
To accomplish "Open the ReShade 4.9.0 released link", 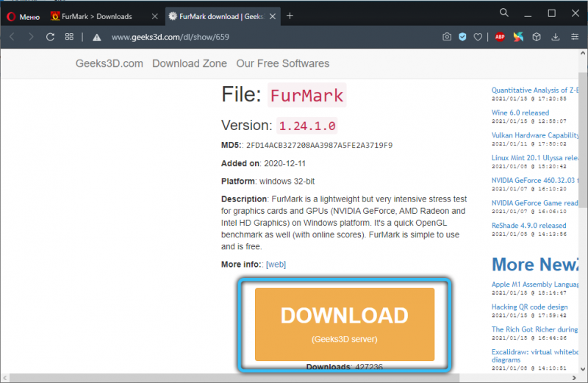I will click(528, 225).
